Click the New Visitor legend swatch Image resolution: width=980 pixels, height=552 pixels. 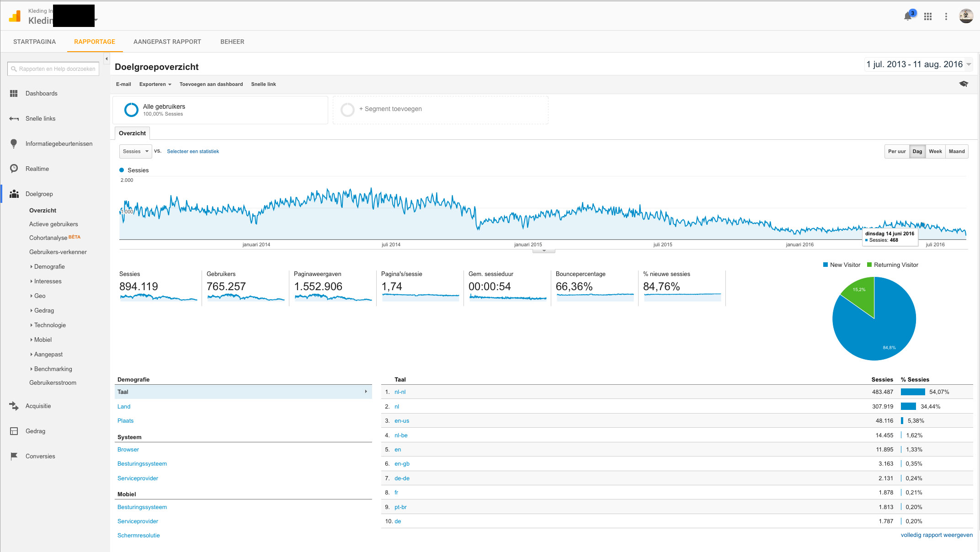click(826, 265)
